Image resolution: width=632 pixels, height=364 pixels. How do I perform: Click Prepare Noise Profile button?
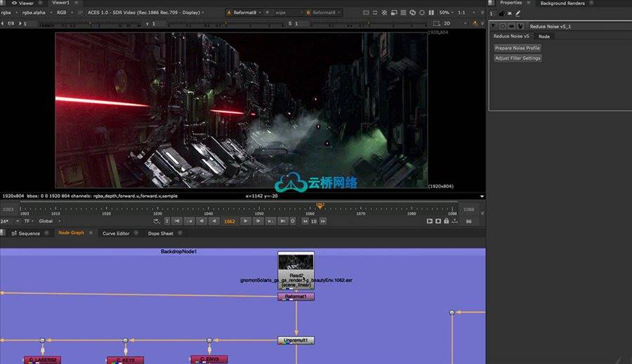tap(518, 48)
